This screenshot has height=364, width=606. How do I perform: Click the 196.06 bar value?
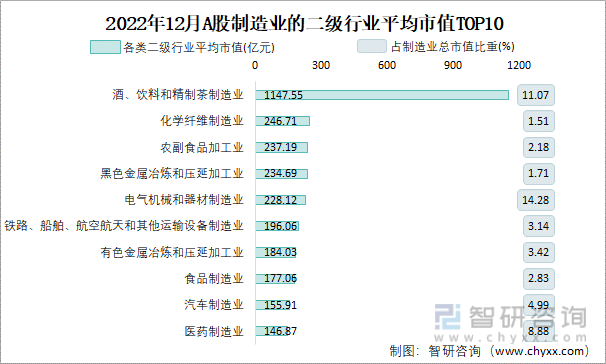point(281,226)
